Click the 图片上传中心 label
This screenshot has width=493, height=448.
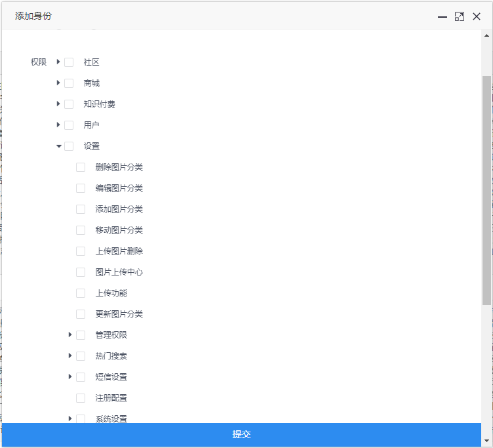(x=119, y=272)
